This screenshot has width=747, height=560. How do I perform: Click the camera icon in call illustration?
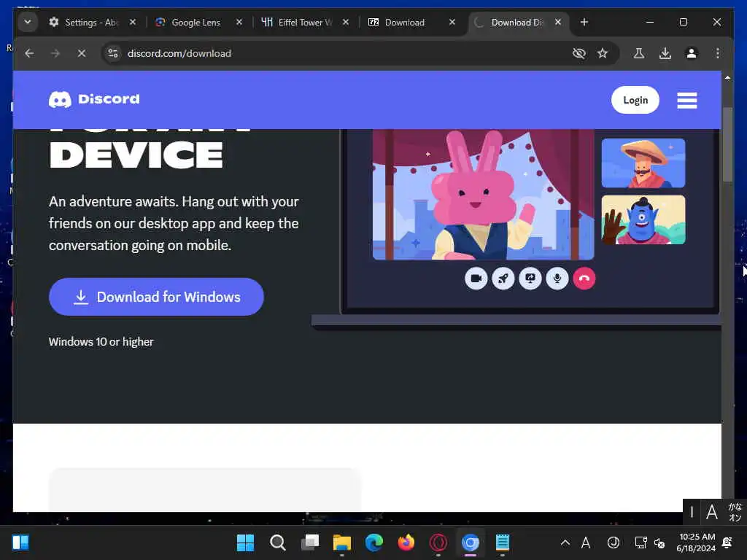tap(476, 279)
